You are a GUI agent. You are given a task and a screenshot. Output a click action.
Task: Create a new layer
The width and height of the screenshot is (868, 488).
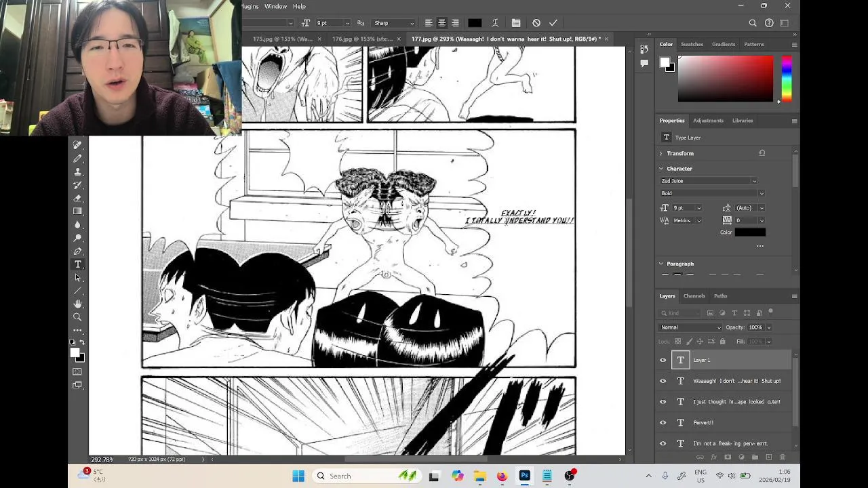tap(769, 457)
